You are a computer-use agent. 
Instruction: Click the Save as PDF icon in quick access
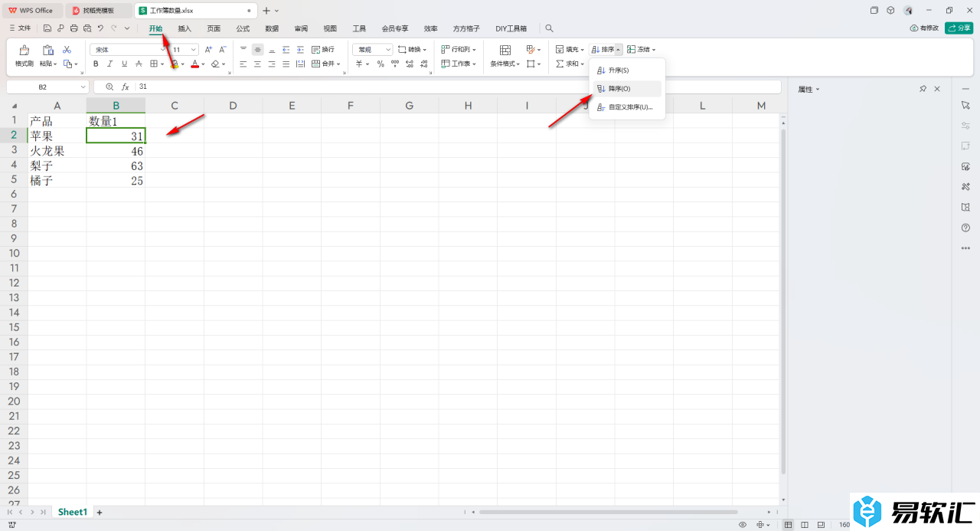coord(60,28)
